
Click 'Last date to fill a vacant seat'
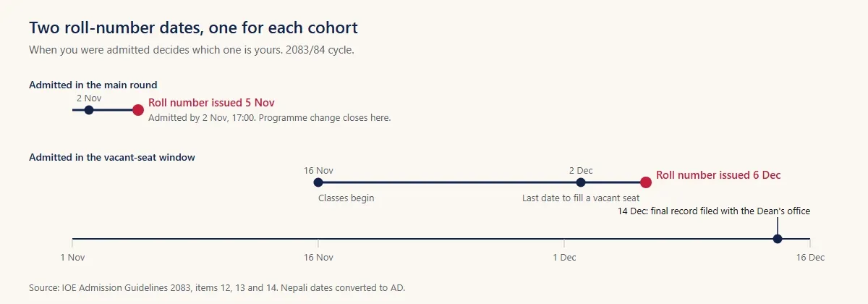pos(581,198)
